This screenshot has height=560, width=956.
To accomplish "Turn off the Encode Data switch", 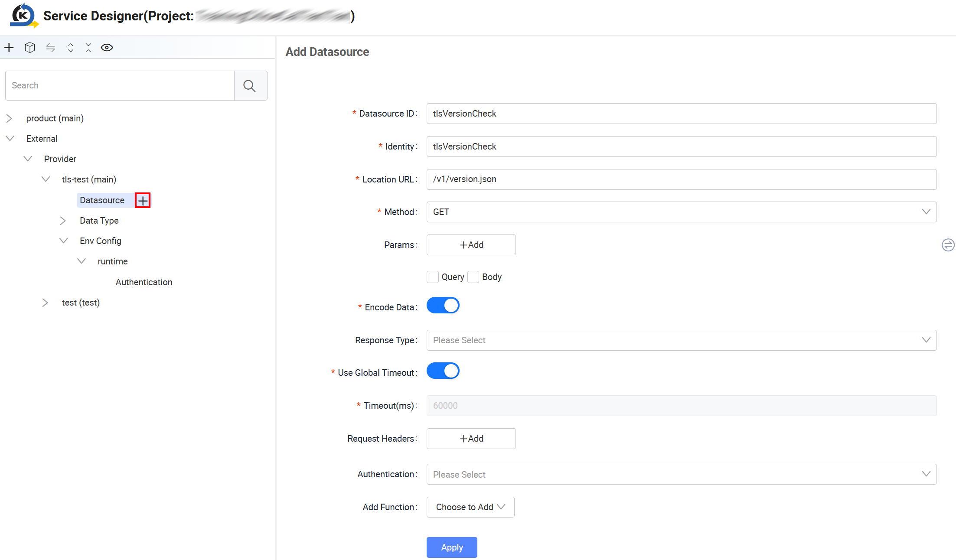I will (443, 306).
